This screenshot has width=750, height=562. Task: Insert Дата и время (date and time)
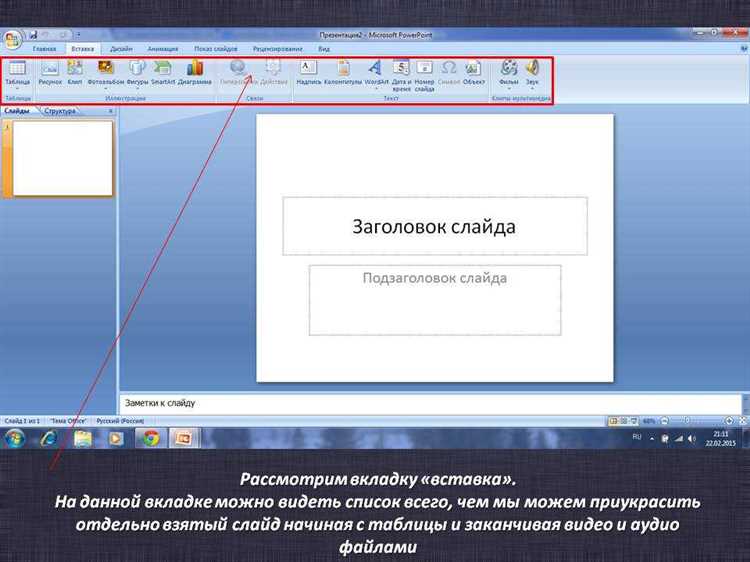[401, 76]
